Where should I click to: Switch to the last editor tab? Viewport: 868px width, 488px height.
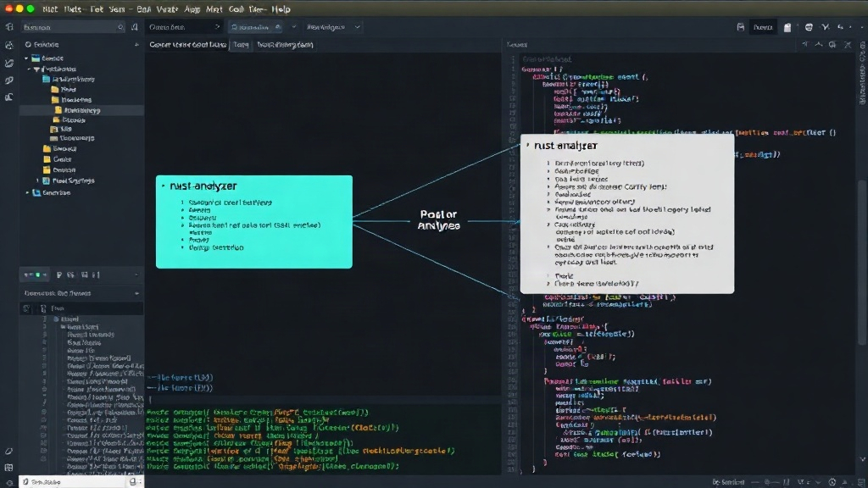tap(285, 45)
